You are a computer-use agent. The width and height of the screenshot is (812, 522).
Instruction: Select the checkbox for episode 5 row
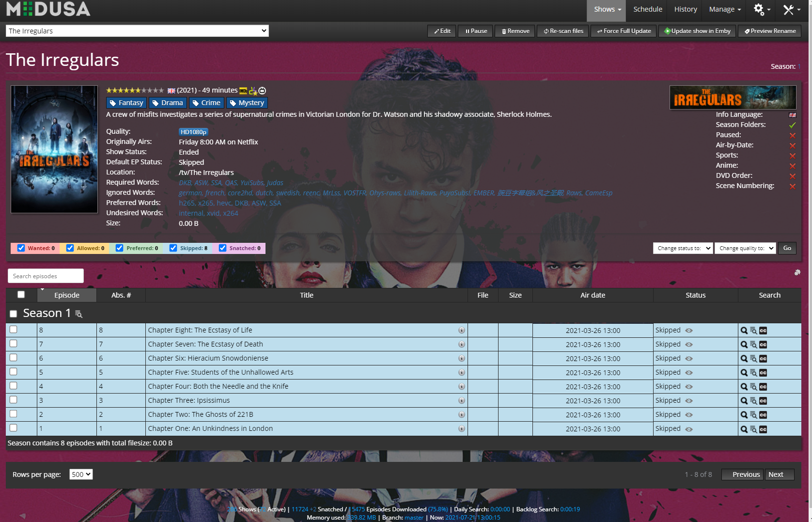coord(13,371)
